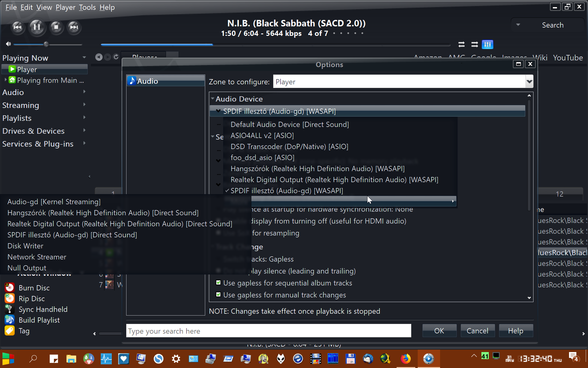Image resolution: width=588 pixels, height=368 pixels.
Task: Toggle the repeat mode icon
Action: pos(462,44)
